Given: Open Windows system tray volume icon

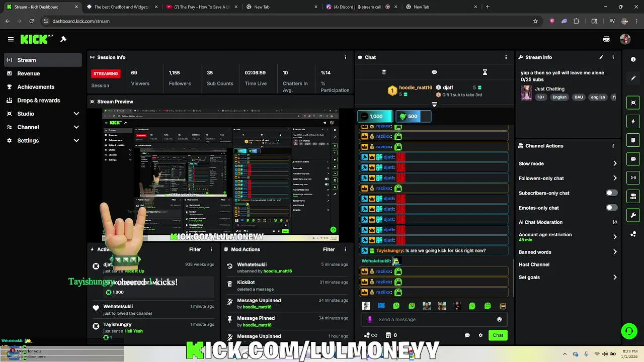Looking at the screenshot, I should [x=605, y=353].
